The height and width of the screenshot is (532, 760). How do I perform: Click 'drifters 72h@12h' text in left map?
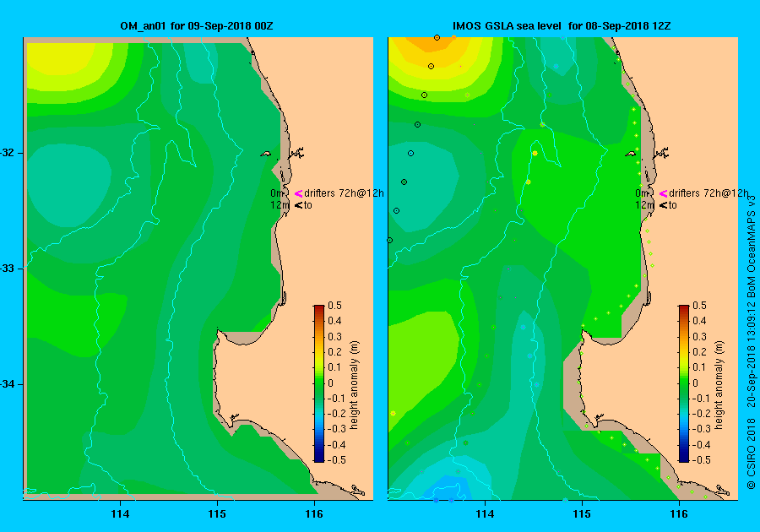click(x=344, y=193)
